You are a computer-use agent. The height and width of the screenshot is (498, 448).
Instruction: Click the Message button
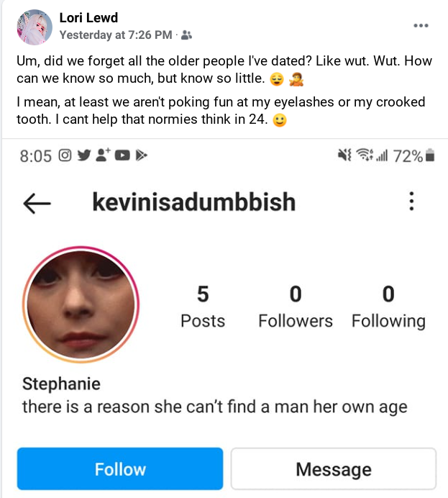click(334, 468)
